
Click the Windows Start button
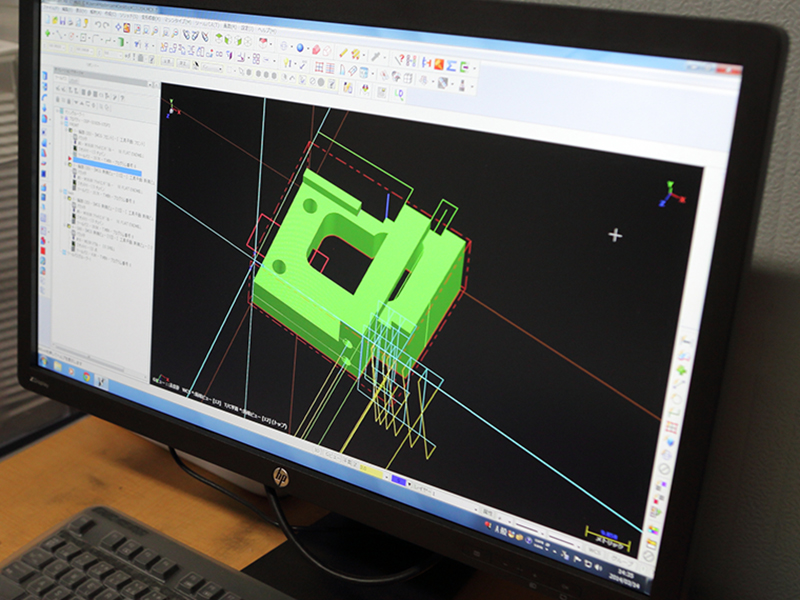pyautogui.click(x=44, y=361)
